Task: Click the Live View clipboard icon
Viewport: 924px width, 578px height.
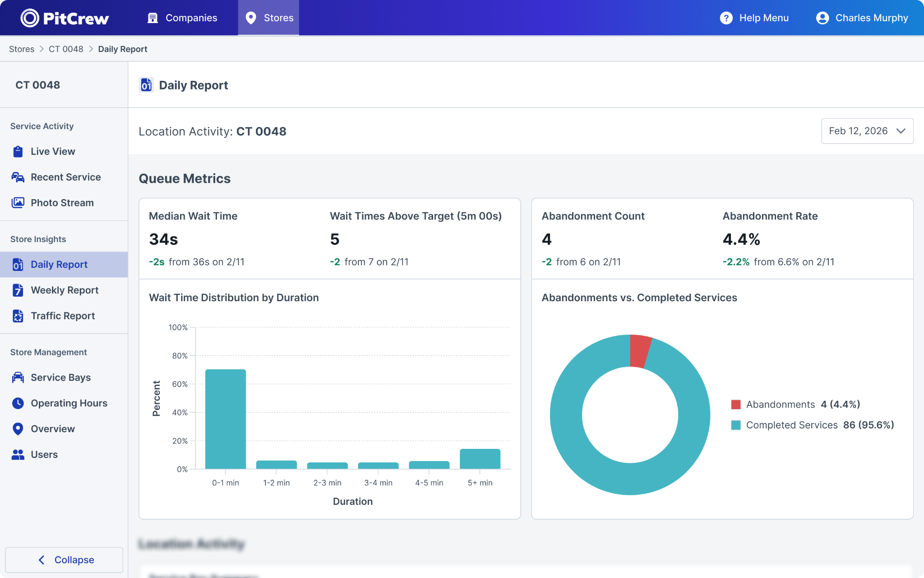Action: (x=18, y=152)
